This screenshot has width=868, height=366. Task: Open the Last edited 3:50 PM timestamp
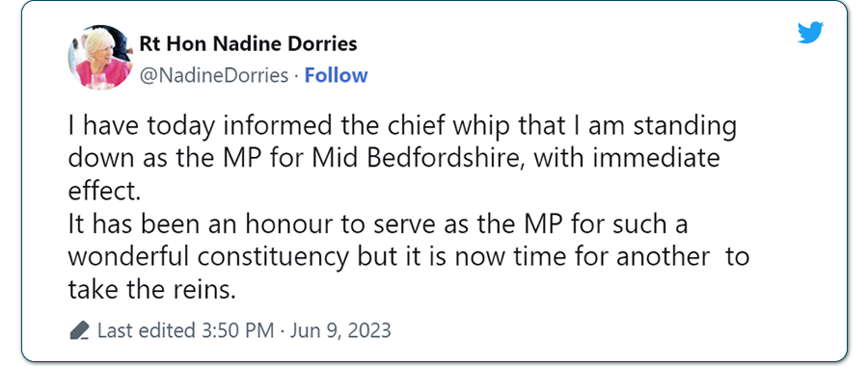[185, 330]
